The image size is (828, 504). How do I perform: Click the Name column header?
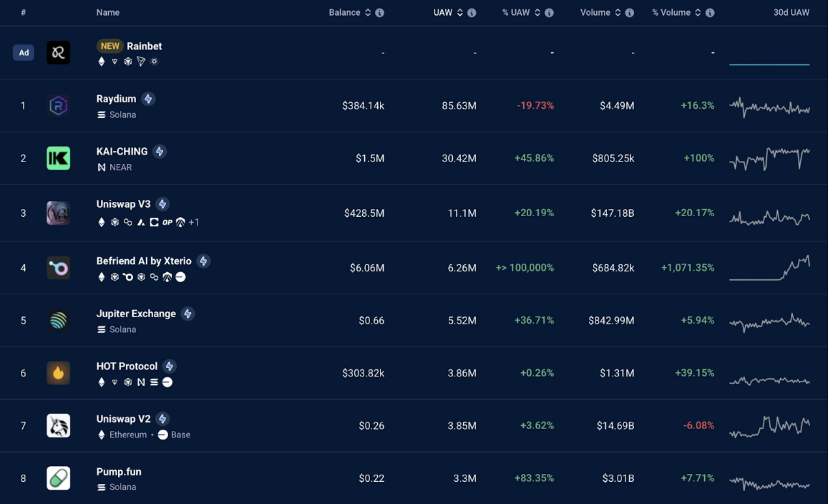pos(108,12)
